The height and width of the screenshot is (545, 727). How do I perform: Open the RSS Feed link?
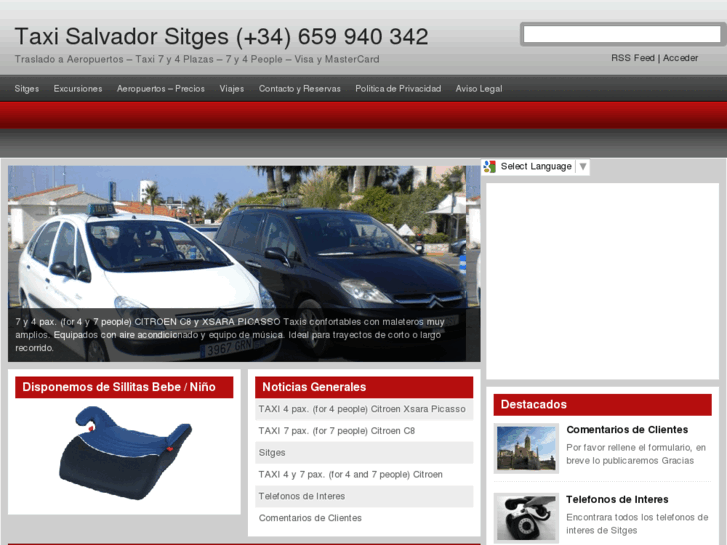point(632,58)
